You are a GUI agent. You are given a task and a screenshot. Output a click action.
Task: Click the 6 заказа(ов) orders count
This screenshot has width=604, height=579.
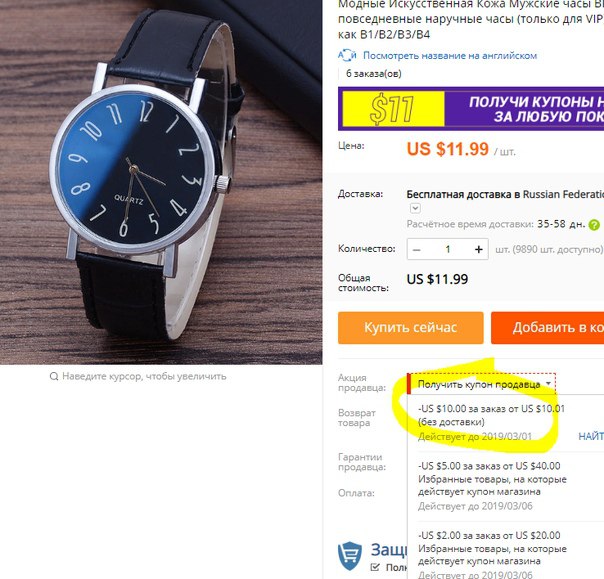click(373, 74)
